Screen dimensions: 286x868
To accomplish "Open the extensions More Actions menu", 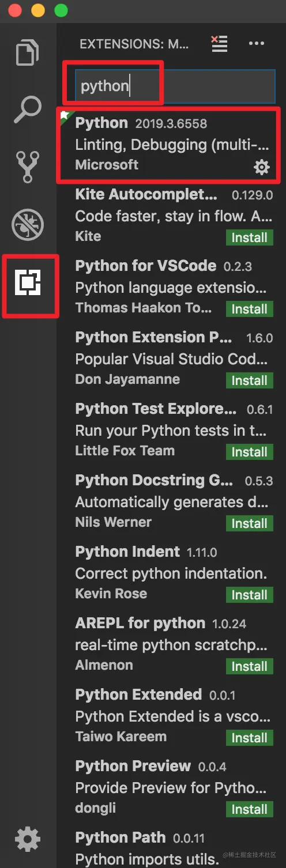I will tap(256, 43).
